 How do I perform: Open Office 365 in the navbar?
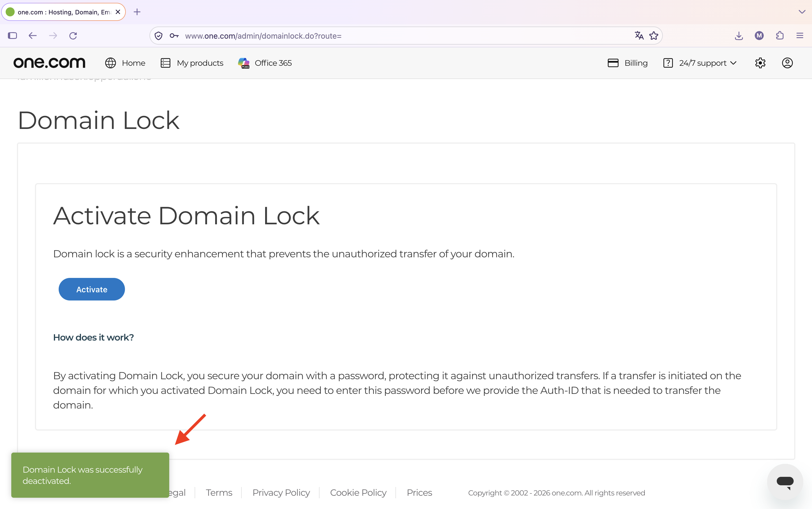click(x=265, y=63)
